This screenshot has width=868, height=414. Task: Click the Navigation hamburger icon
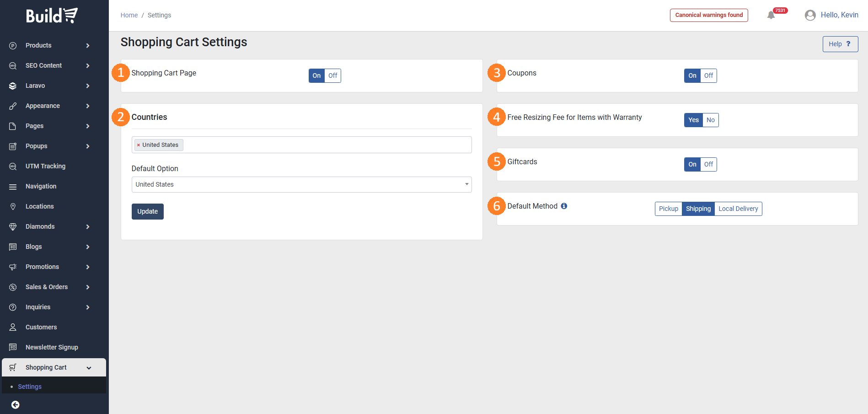pos(13,186)
